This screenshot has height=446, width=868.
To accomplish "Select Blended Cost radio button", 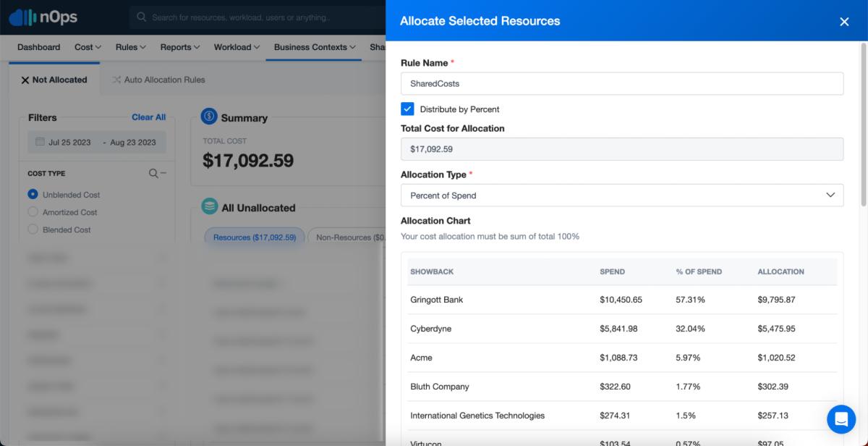I will [33, 229].
